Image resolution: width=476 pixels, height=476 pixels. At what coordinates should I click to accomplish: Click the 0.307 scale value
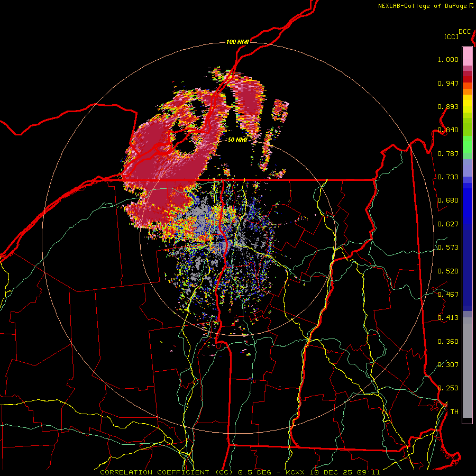pyautogui.click(x=448, y=364)
